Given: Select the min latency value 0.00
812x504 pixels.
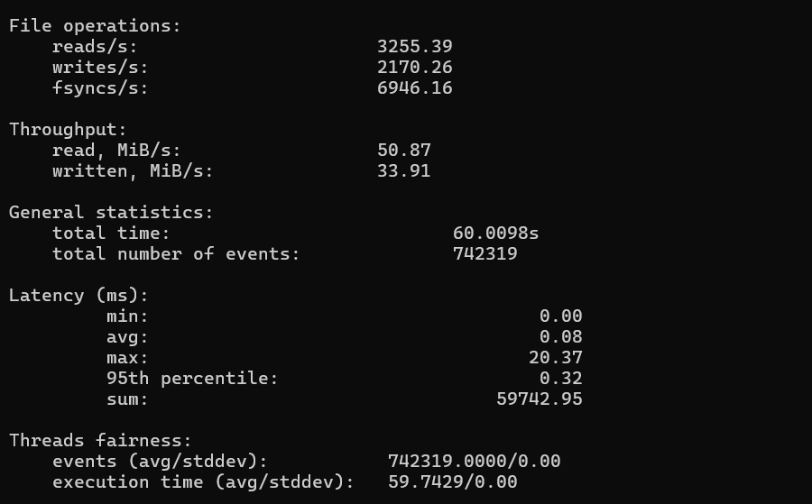Looking at the screenshot, I should [x=561, y=316].
